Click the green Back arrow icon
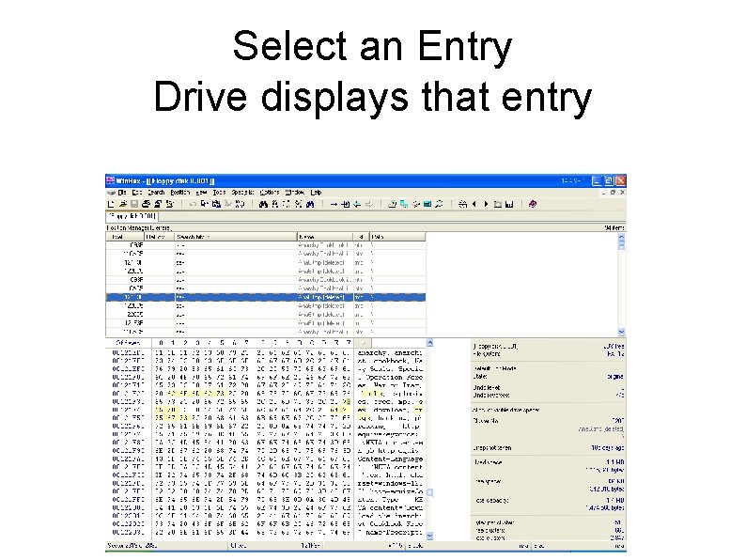746x560 pixels. [357, 204]
